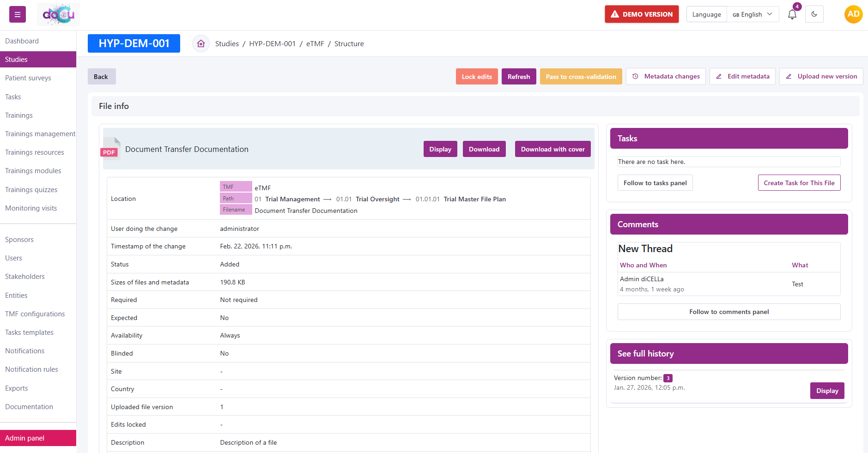Click 'Trial Management' path text

coord(292,199)
